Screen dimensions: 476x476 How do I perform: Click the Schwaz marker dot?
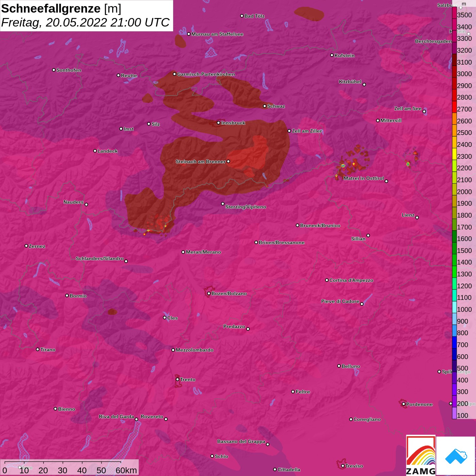[x=265, y=106]
